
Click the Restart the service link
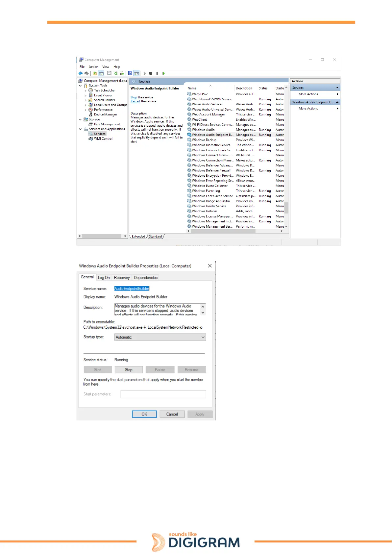tap(135, 101)
